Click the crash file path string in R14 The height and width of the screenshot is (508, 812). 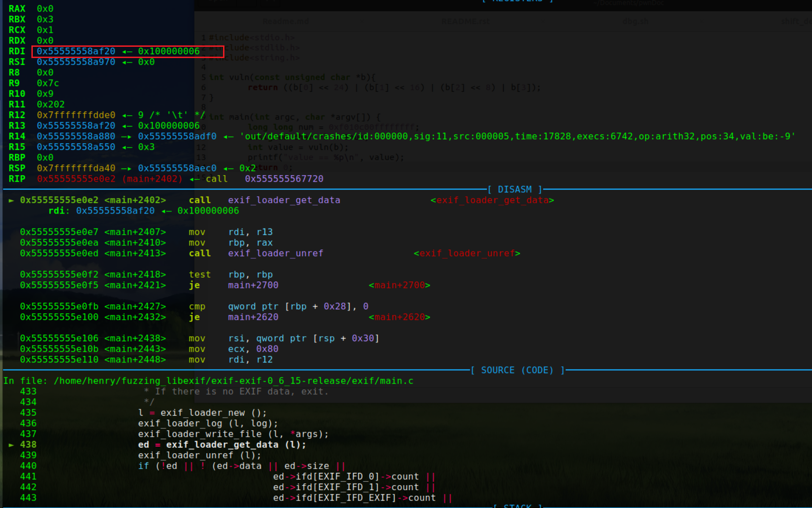[x=517, y=136]
